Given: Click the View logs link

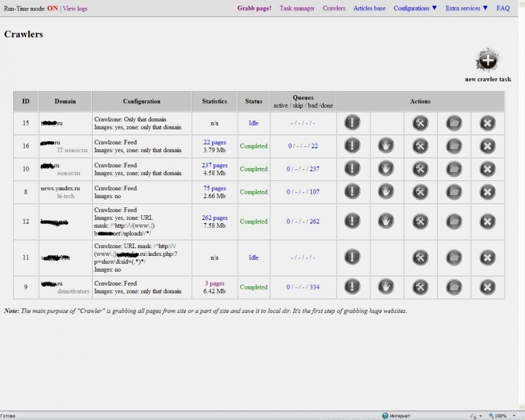Looking at the screenshot, I should coord(75,9).
